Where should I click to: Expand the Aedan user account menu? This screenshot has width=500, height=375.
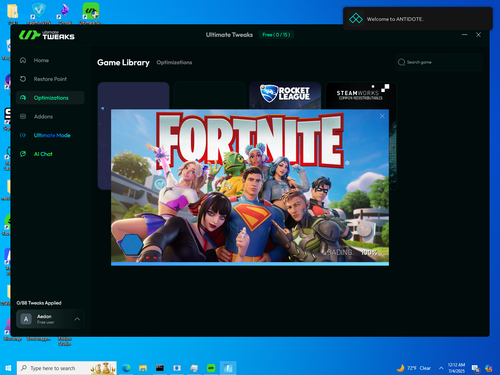point(77,319)
